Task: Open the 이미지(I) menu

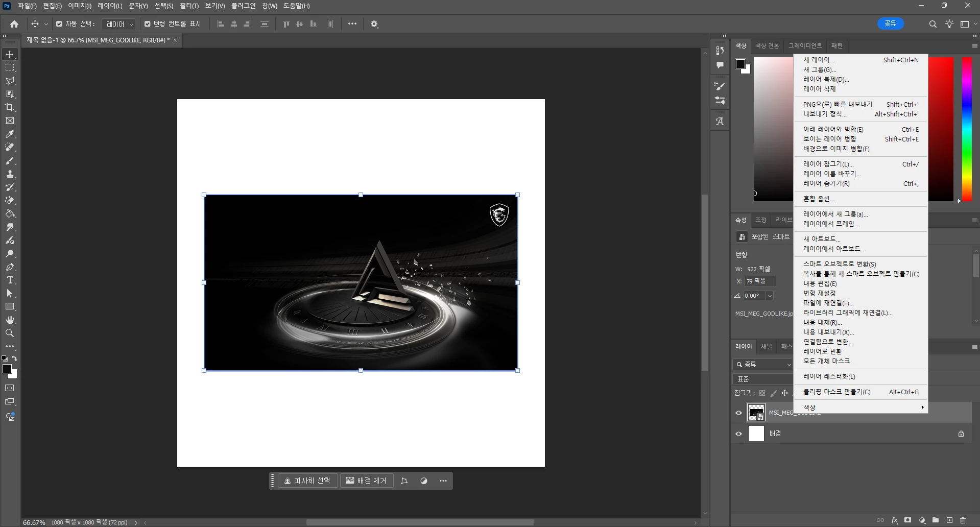Action: point(80,6)
